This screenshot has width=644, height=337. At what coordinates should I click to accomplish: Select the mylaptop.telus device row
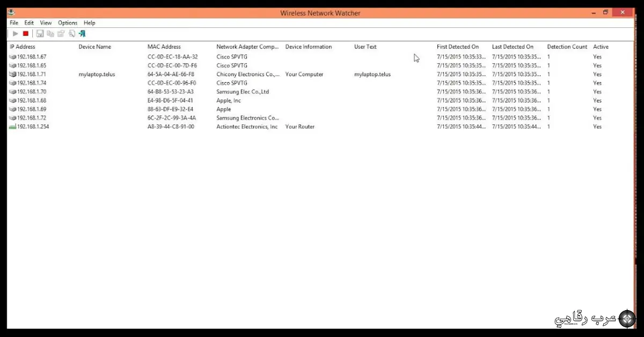(x=97, y=74)
